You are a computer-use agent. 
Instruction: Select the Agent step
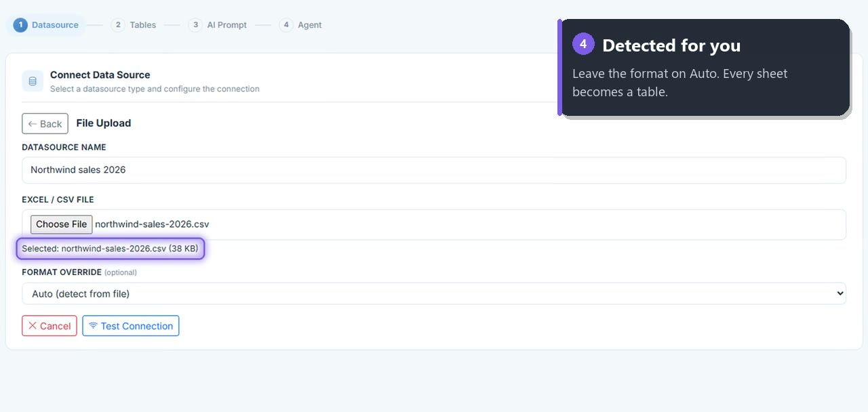(x=300, y=25)
